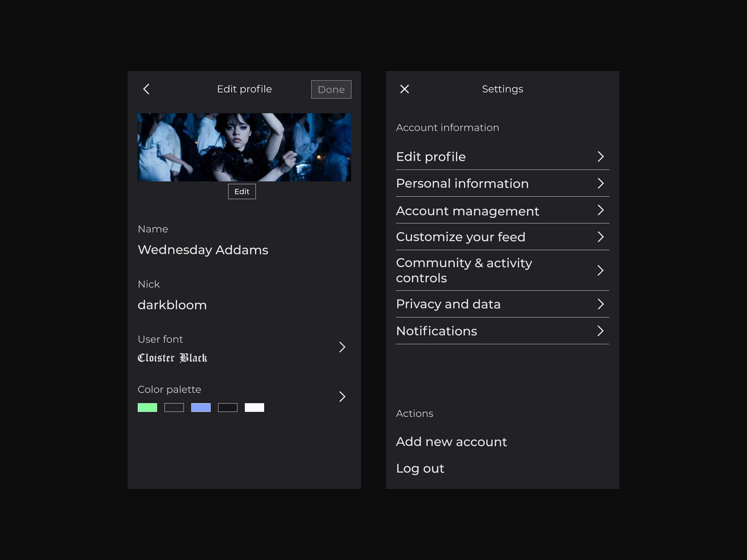This screenshot has width=747, height=560.
Task: Click the Edit button under cover photo
Action: point(242,191)
